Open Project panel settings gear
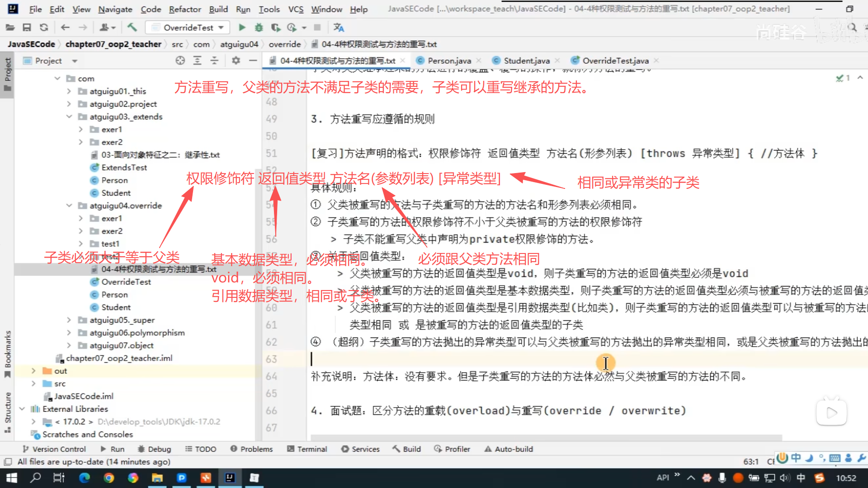This screenshot has height=488, width=868. pyautogui.click(x=236, y=61)
